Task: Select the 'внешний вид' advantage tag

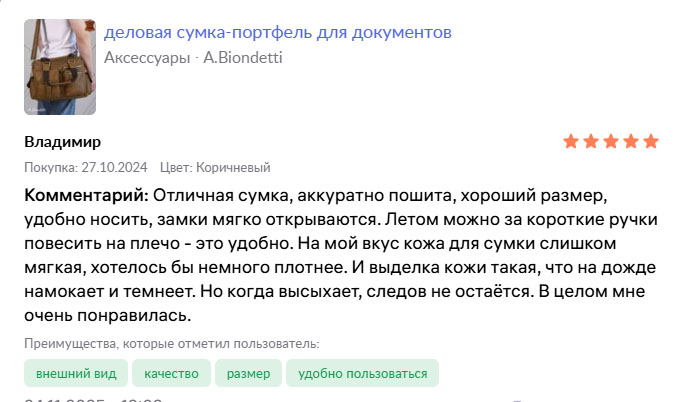Action: pos(76,374)
